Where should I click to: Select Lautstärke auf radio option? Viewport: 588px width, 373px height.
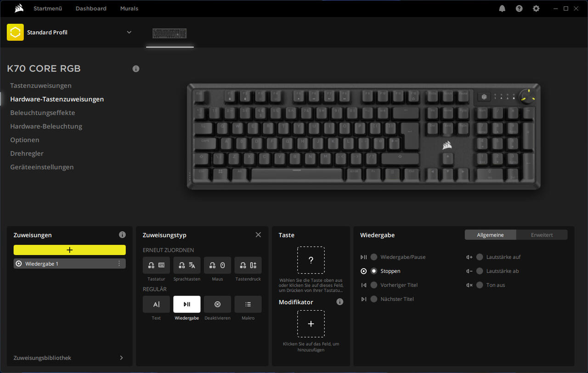point(480,257)
